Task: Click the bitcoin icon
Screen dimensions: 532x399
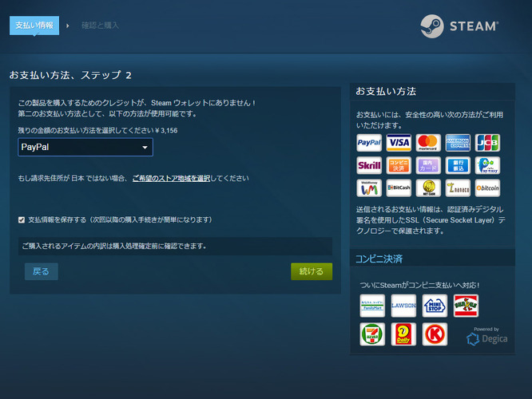Action: click(487, 188)
